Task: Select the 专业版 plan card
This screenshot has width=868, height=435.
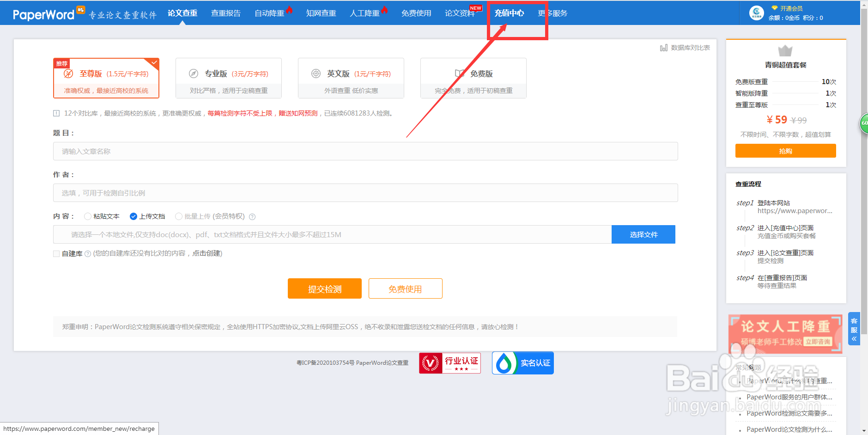Action: click(229, 78)
